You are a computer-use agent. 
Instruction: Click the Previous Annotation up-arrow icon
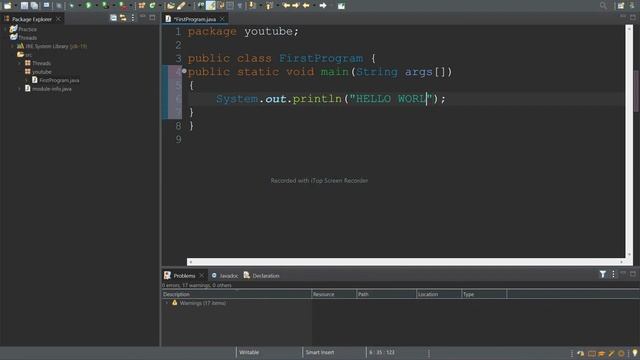click(269, 6)
